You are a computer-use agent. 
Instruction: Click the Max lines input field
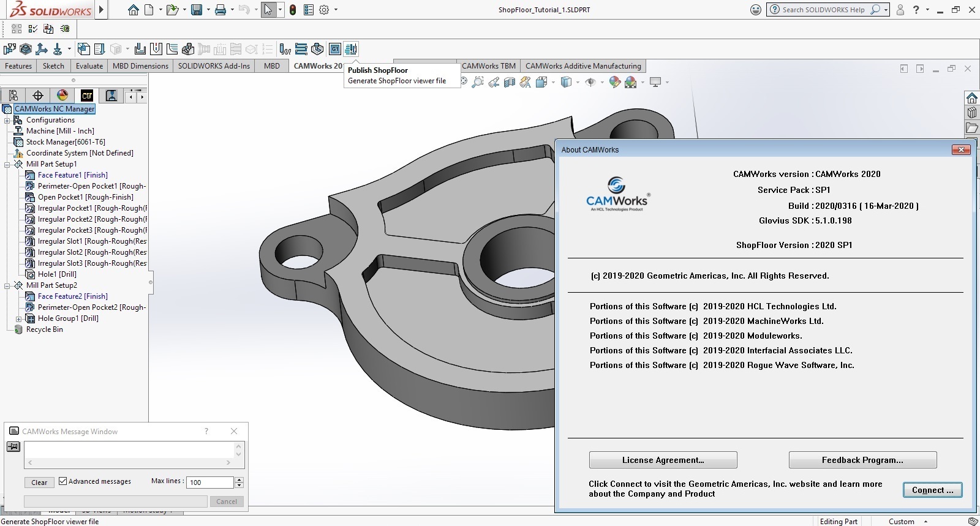(x=210, y=483)
